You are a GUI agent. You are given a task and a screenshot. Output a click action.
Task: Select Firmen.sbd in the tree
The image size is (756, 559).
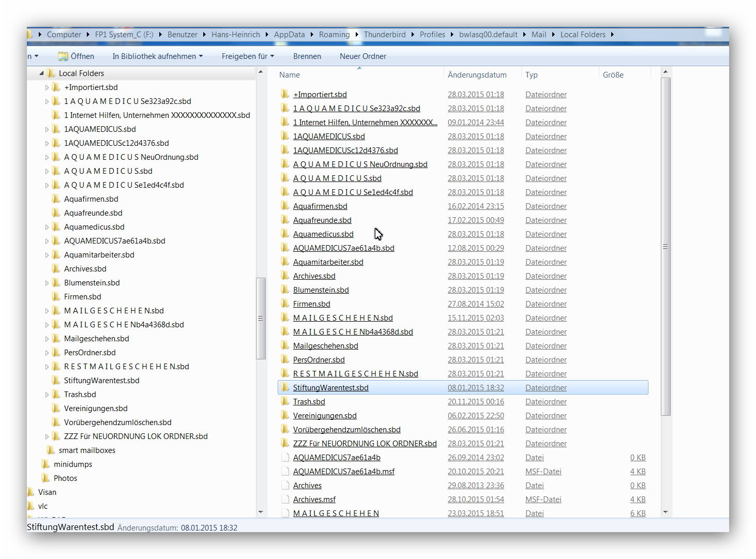click(x=83, y=296)
